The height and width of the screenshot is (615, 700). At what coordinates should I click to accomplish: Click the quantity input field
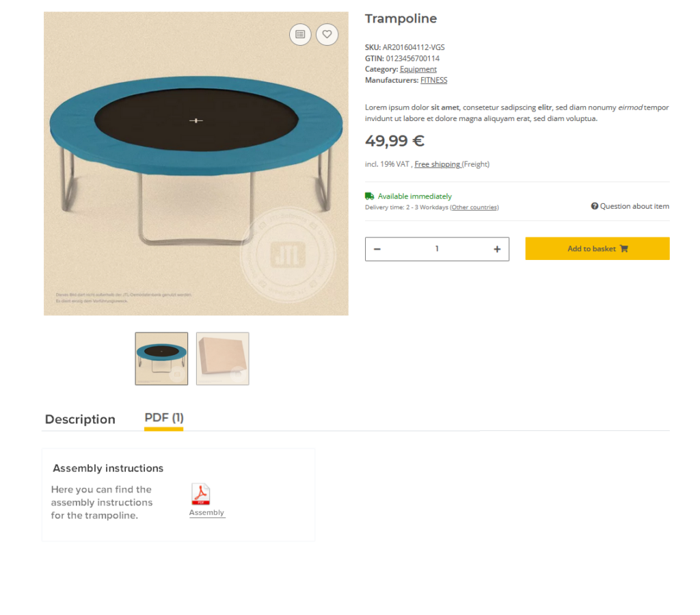pyautogui.click(x=437, y=249)
